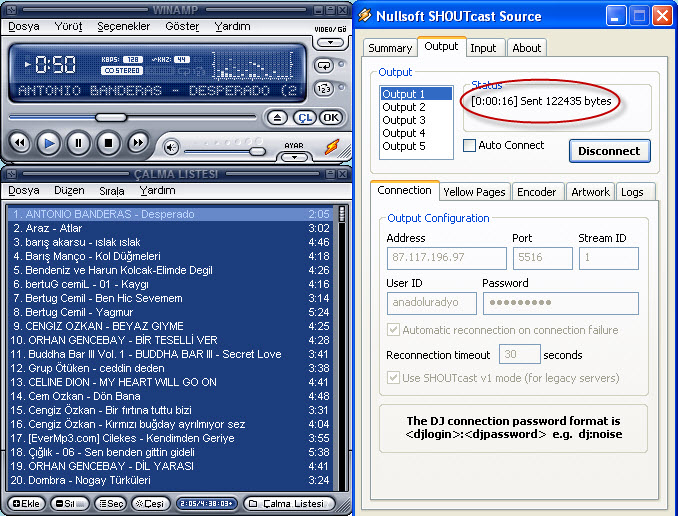Click the Disconnect button
The width and height of the screenshot is (678, 516).
click(x=609, y=151)
